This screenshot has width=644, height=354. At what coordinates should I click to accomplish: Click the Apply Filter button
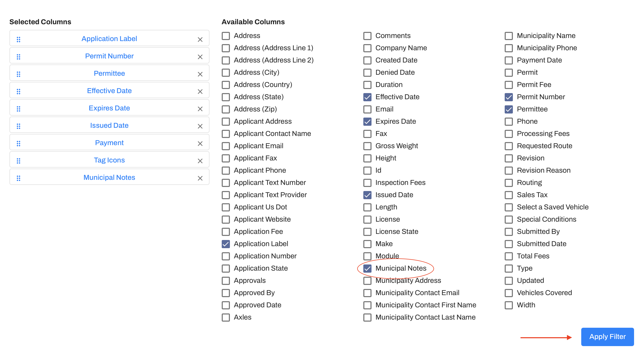click(x=607, y=337)
